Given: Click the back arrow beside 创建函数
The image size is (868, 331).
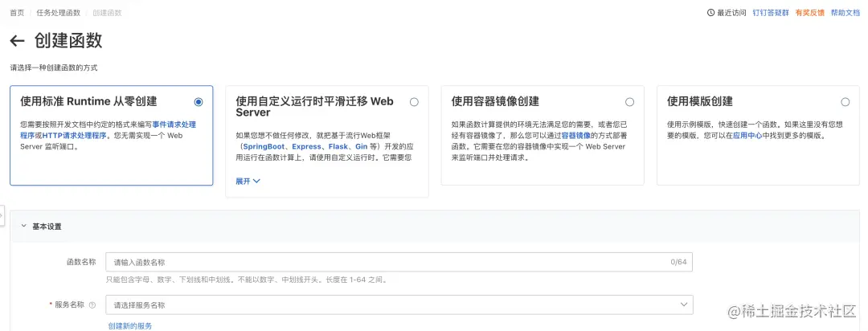Looking at the screenshot, I should click(17, 41).
